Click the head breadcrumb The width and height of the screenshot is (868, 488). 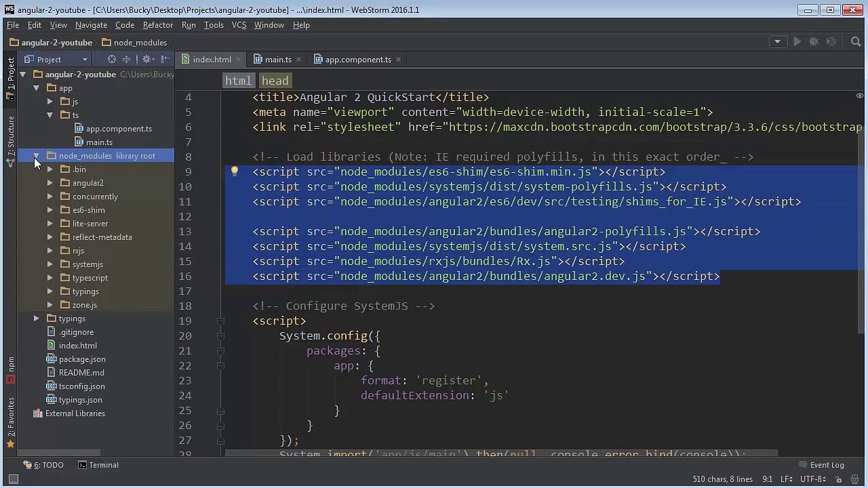click(275, 81)
